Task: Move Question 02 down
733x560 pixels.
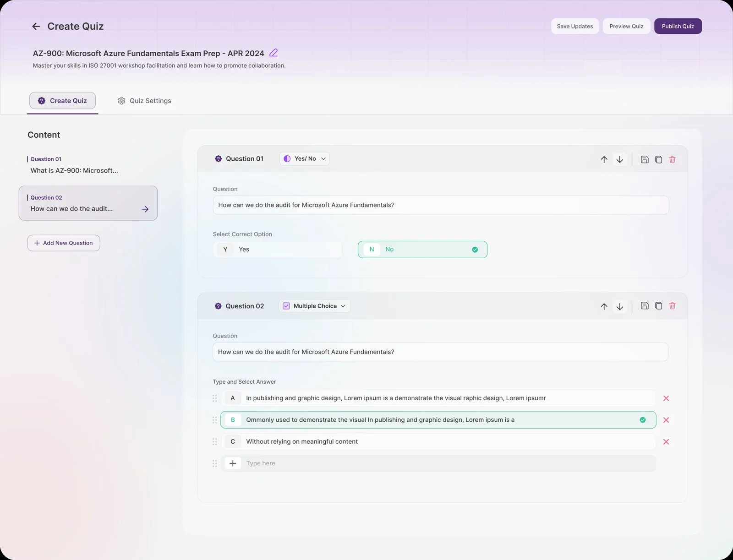Action: click(619, 306)
